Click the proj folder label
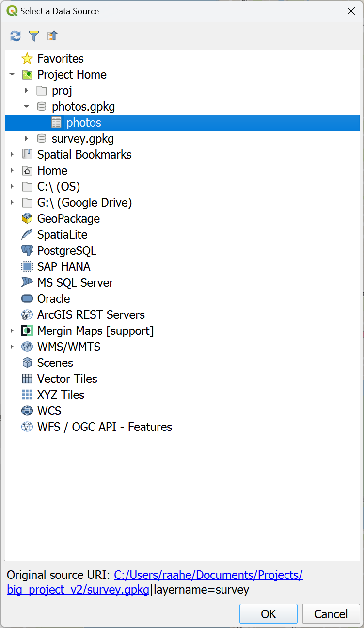This screenshot has height=628, width=364. point(62,91)
